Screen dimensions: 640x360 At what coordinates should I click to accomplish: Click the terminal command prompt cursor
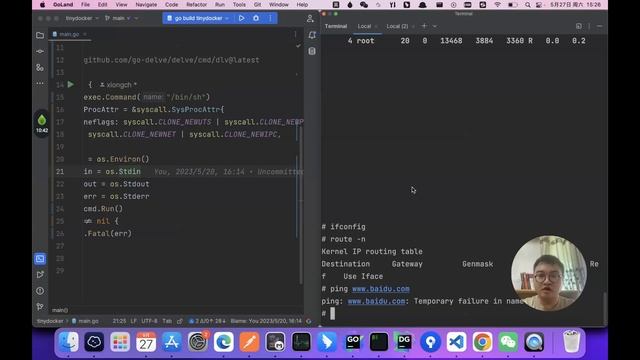click(x=332, y=313)
